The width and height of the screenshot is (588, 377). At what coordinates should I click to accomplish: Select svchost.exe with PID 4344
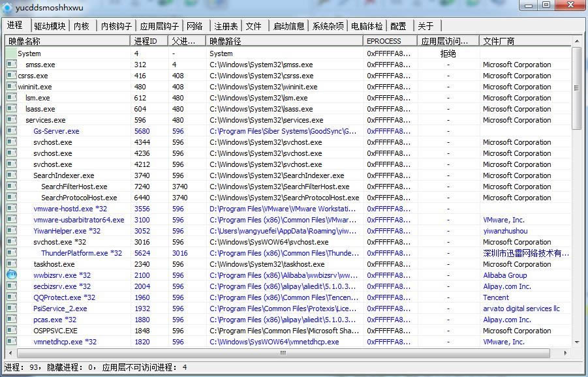click(52, 142)
